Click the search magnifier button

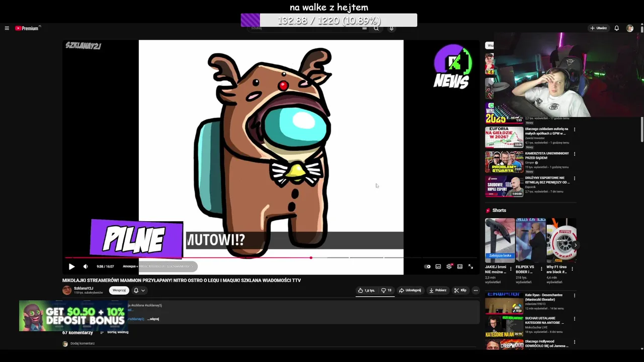point(376,28)
